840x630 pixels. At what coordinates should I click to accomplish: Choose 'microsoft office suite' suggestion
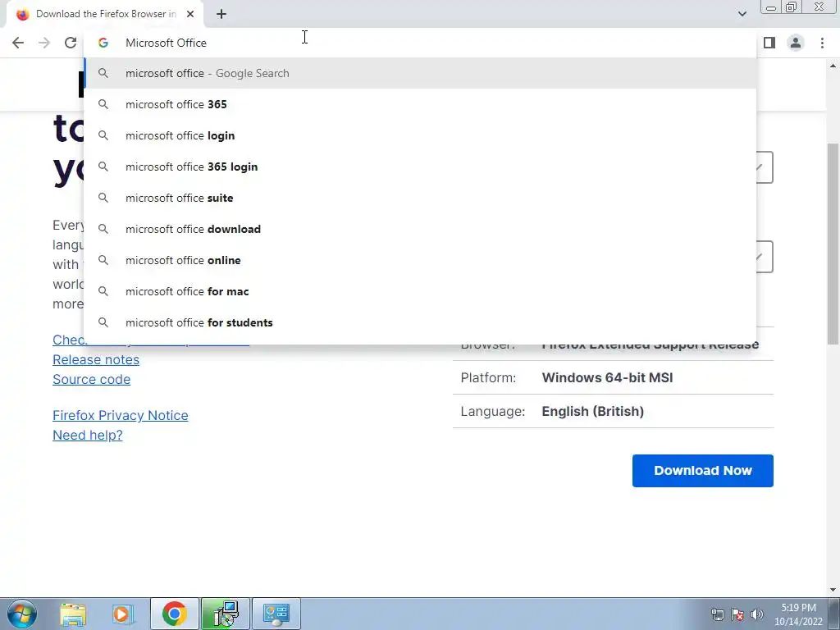tap(421, 198)
